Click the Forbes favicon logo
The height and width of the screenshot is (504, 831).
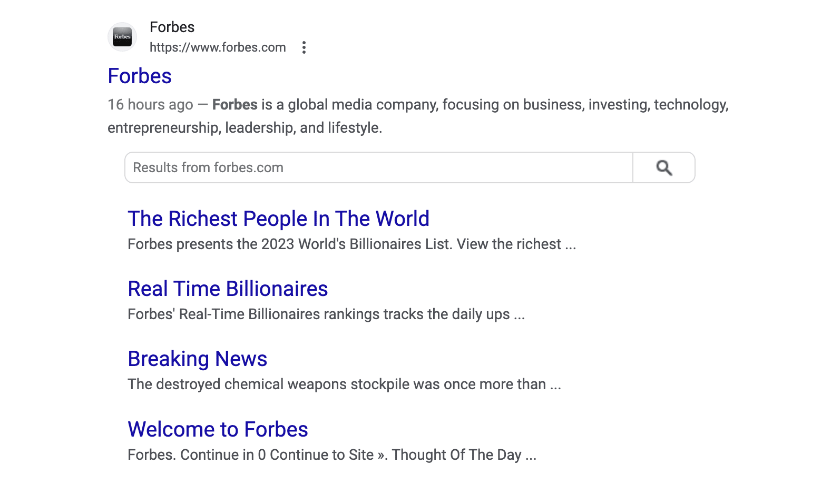pyautogui.click(x=122, y=37)
